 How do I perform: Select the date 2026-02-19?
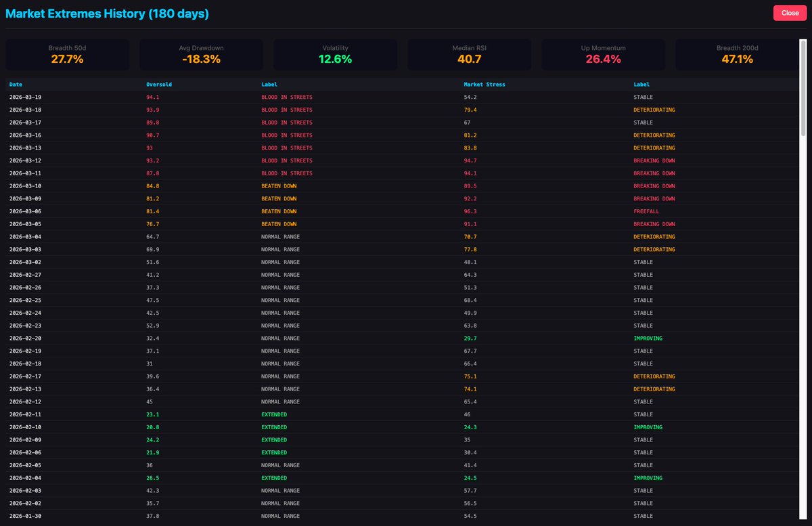26,351
